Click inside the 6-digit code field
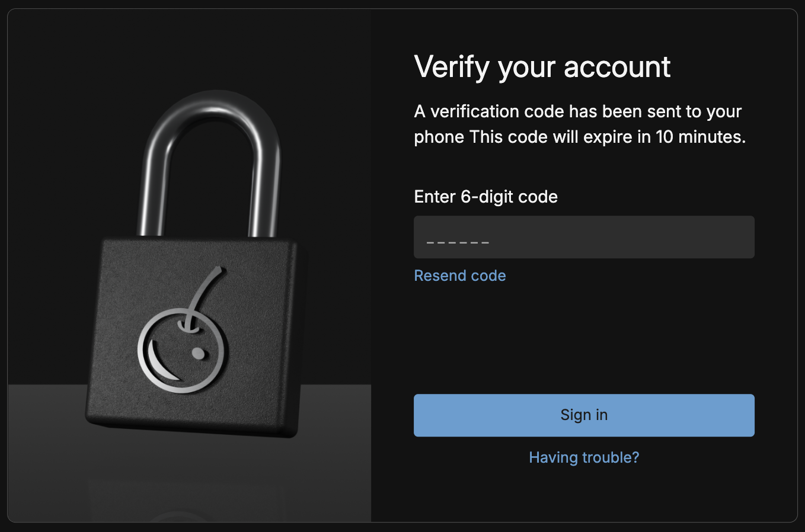Image resolution: width=805 pixels, height=532 pixels. pos(584,237)
